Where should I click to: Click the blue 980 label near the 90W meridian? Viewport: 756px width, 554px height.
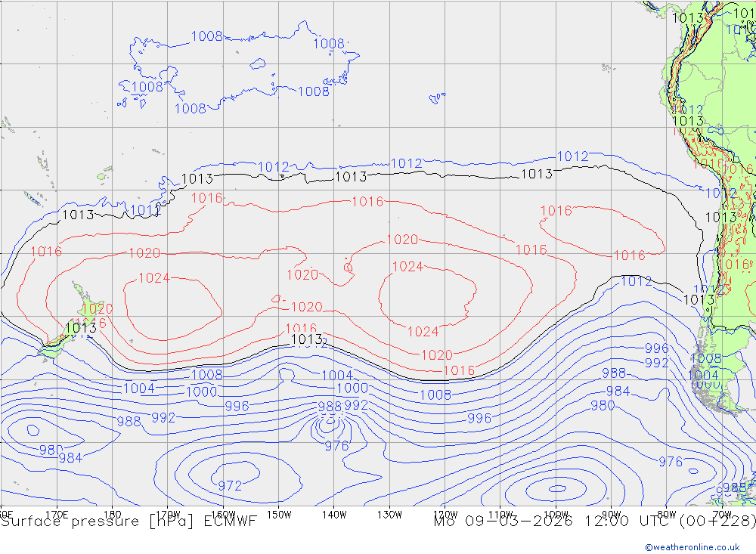point(603,406)
